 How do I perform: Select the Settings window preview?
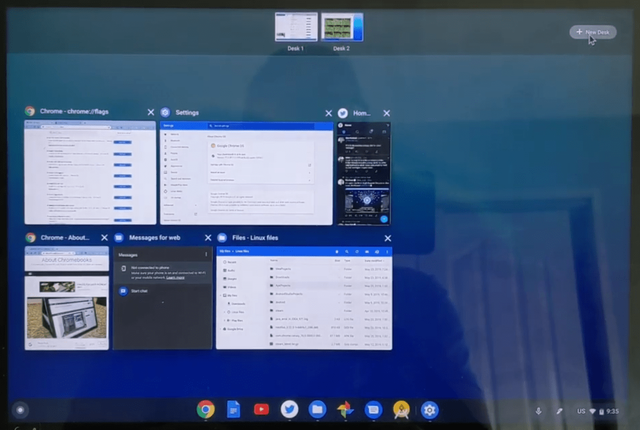pyautogui.click(x=247, y=173)
